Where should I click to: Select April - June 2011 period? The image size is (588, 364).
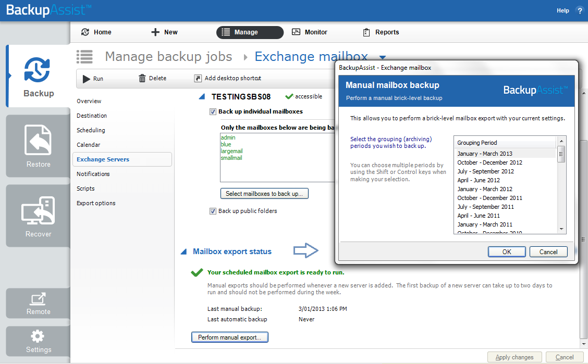click(x=505, y=216)
